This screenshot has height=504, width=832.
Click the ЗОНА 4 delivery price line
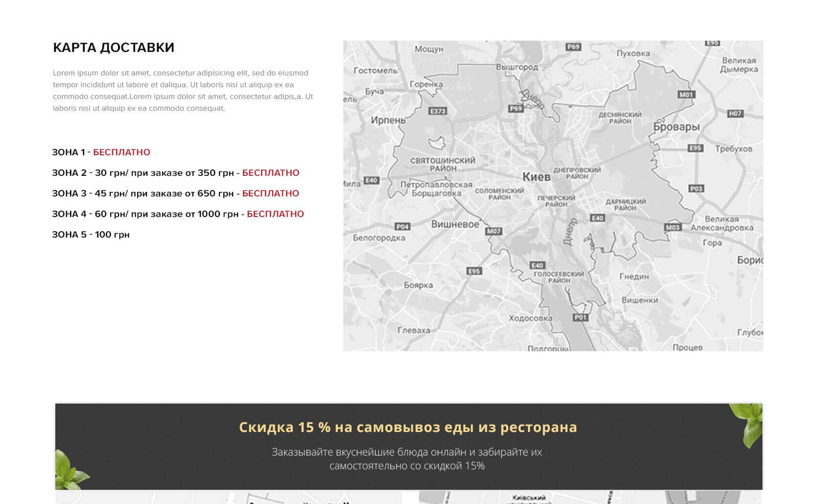(178, 214)
